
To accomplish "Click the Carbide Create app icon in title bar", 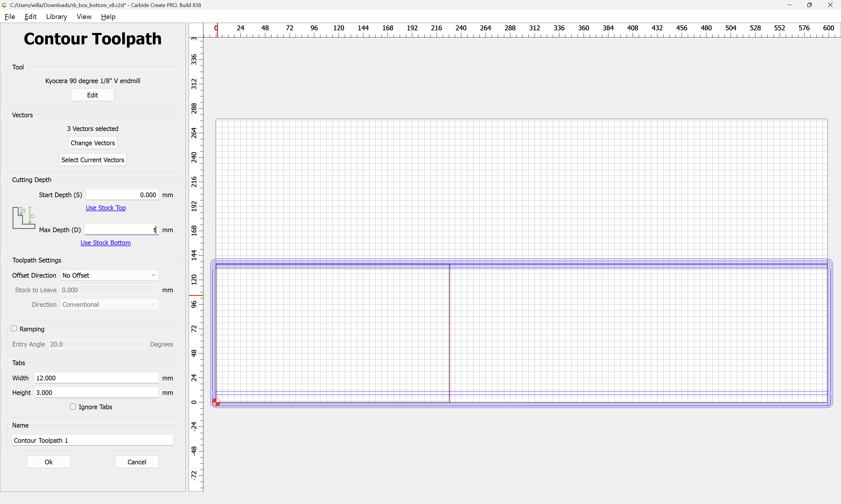I will (x=4, y=5).
